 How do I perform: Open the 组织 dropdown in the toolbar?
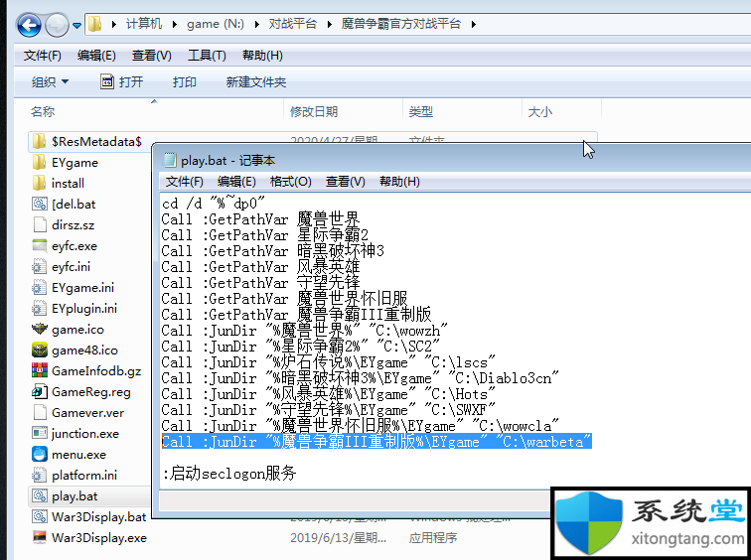point(50,81)
